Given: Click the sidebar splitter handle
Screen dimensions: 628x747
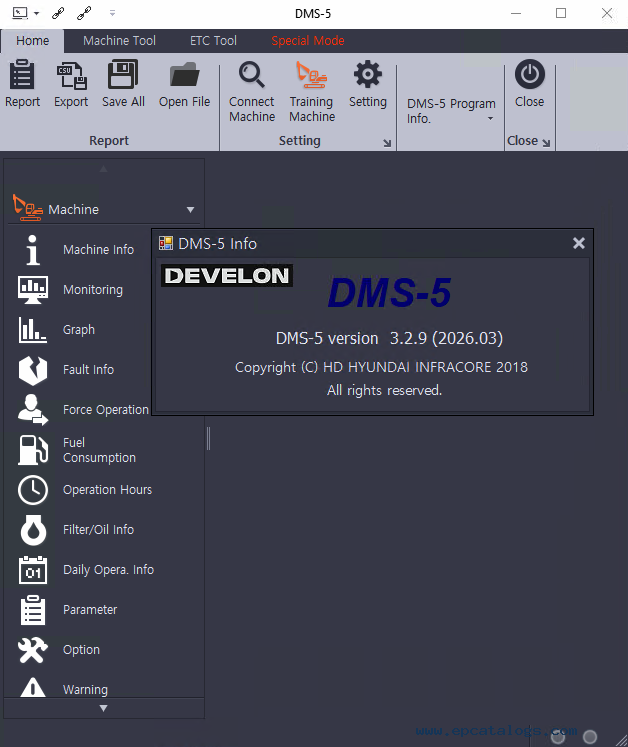Looking at the screenshot, I should click(208, 438).
